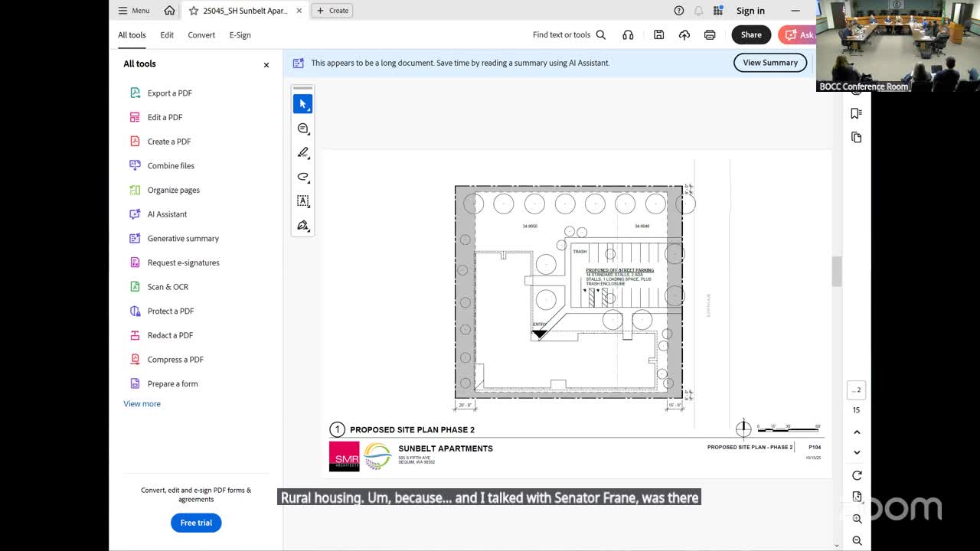Close the All tools panel
Viewport: 980px width, 551px height.
click(266, 65)
